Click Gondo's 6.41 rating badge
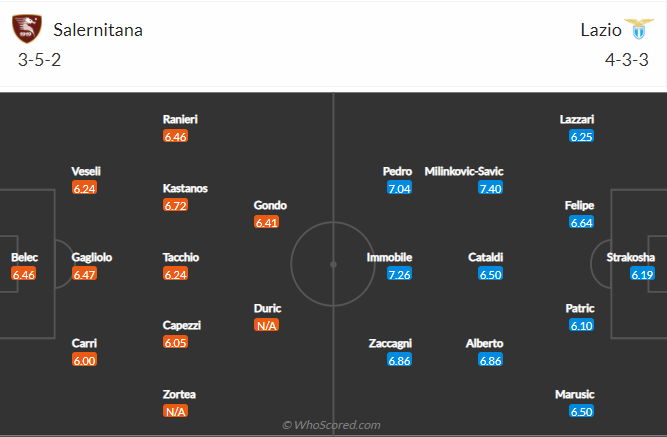This screenshot has width=667, height=437. click(266, 222)
